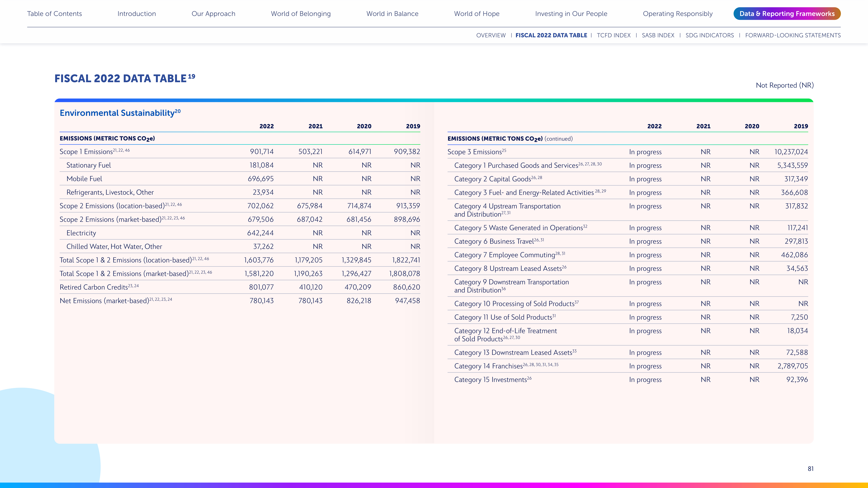Click Retired Carbon Credits value 801,077
The width and height of the screenshot is (868, 488).
pos(261,287)
